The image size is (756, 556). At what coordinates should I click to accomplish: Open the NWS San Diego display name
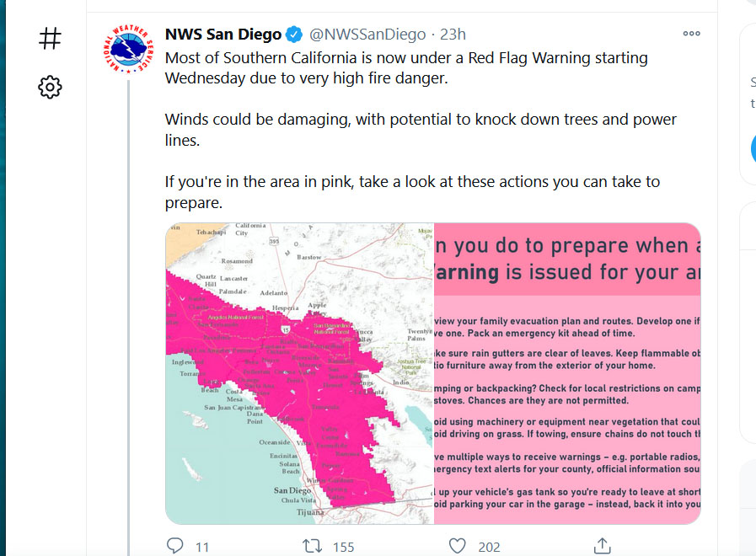(223, 35)
